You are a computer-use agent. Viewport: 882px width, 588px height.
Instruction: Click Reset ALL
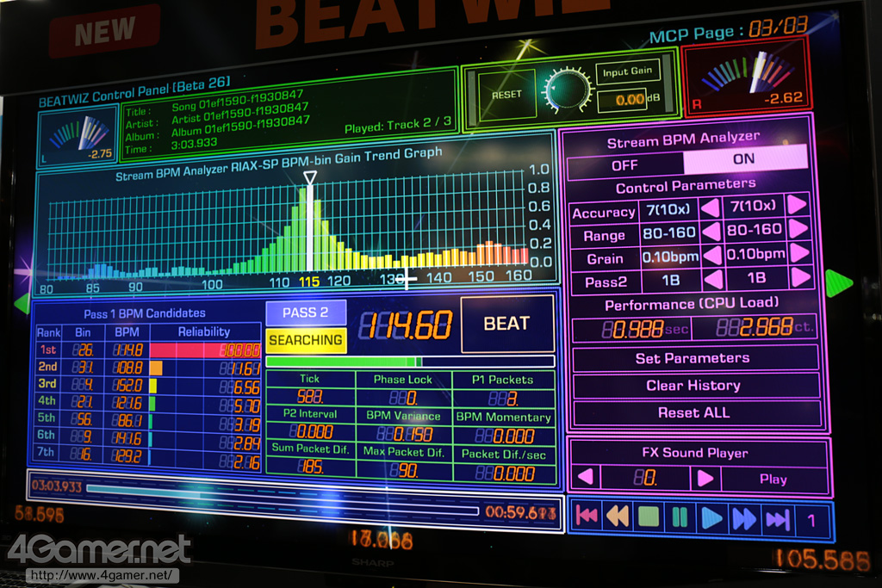pyautogui.click(x=695, y=412)
